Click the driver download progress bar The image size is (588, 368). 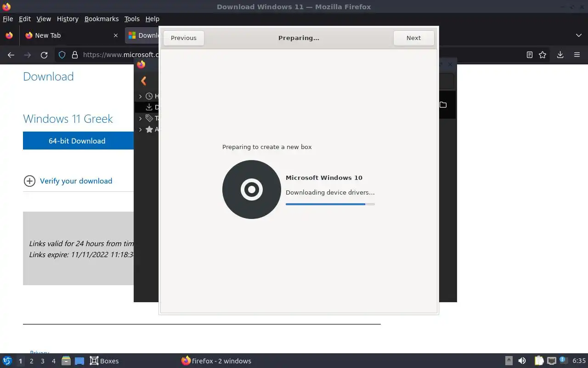click(330, 204)
